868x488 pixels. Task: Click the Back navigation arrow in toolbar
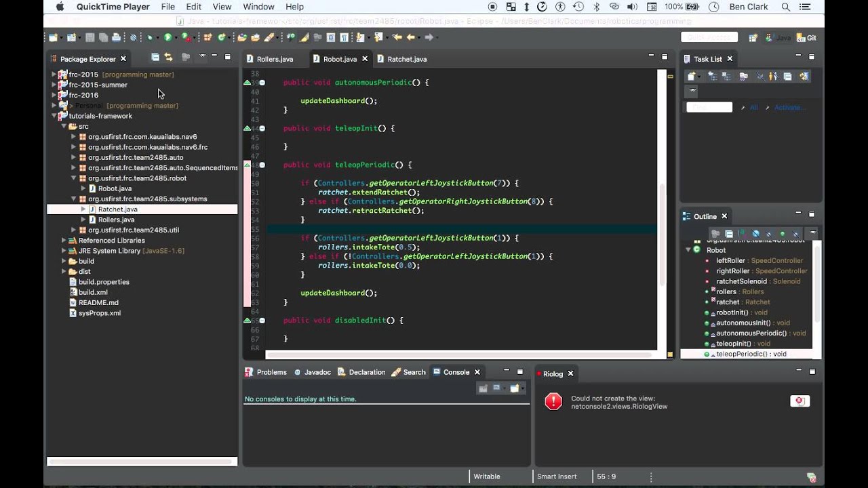pyautogui.click(x=410, y=37)
